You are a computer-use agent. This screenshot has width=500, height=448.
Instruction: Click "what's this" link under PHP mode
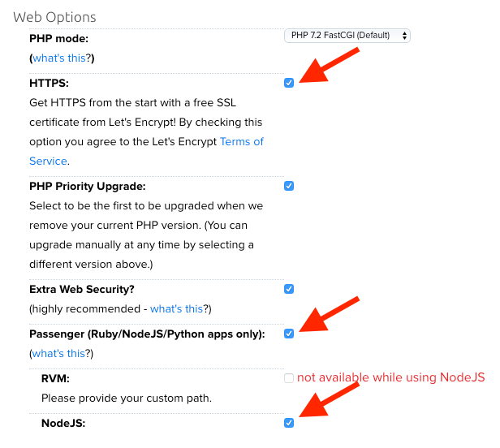click(x=62, y=58)
